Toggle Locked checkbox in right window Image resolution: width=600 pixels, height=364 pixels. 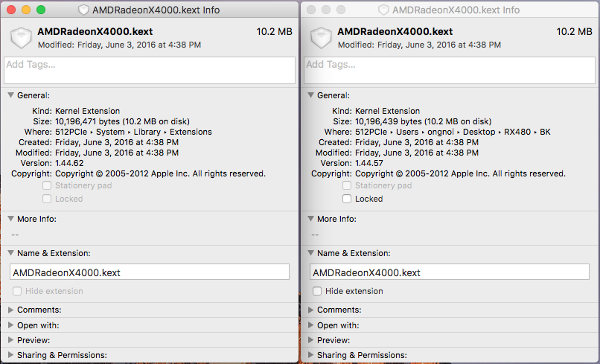tap(347, 199)
